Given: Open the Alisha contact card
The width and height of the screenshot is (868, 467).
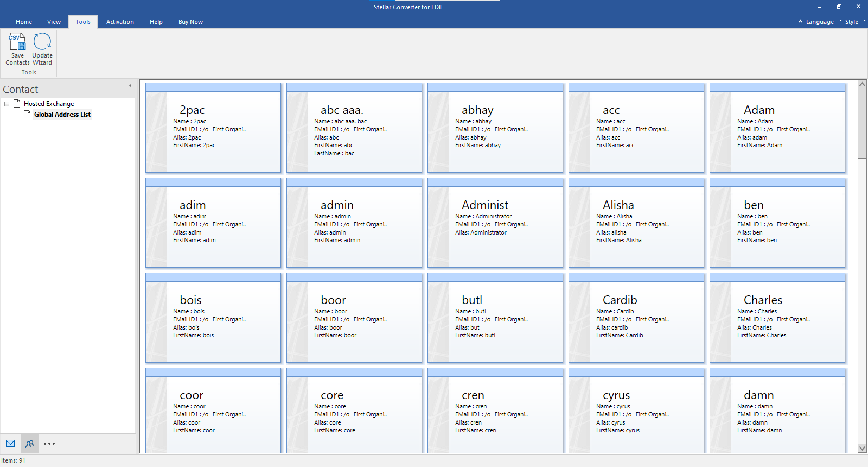Looking at the screenshot, I should tap(636, 223).
